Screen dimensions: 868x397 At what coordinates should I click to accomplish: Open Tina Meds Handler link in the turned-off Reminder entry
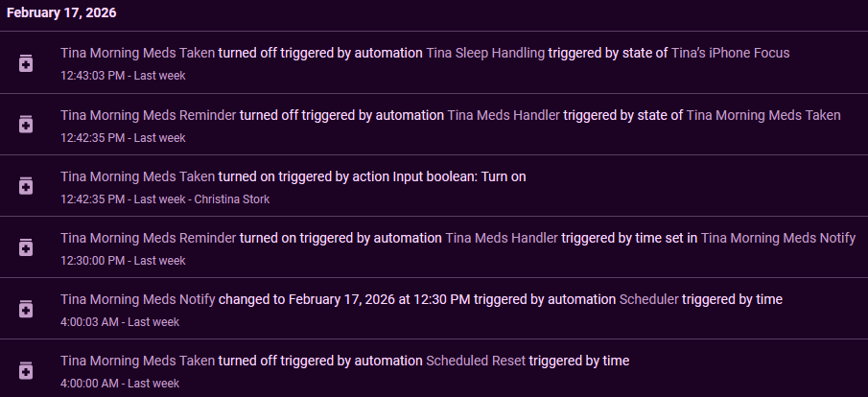click(504, 115)
